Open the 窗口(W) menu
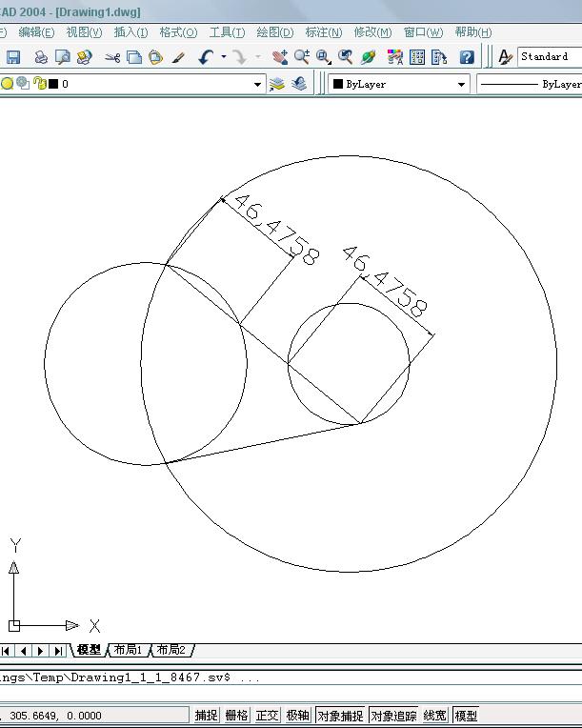 pyautogui.click(x=423, y=32)
